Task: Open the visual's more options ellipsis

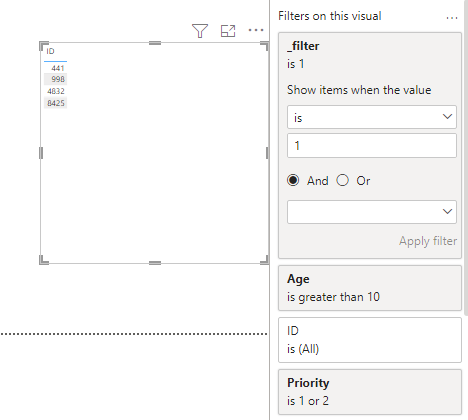Action: coord(256,30)
